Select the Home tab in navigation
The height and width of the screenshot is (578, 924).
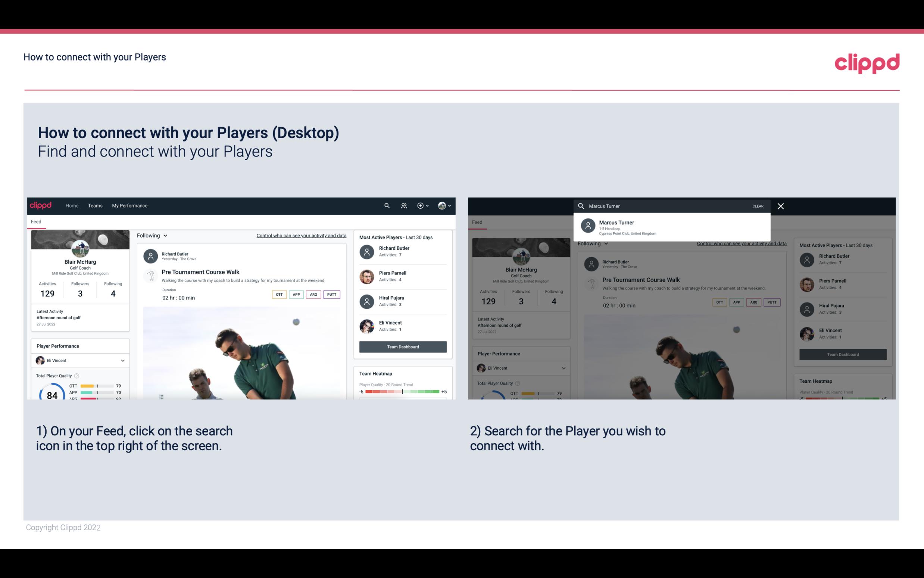tap(71, 205)
